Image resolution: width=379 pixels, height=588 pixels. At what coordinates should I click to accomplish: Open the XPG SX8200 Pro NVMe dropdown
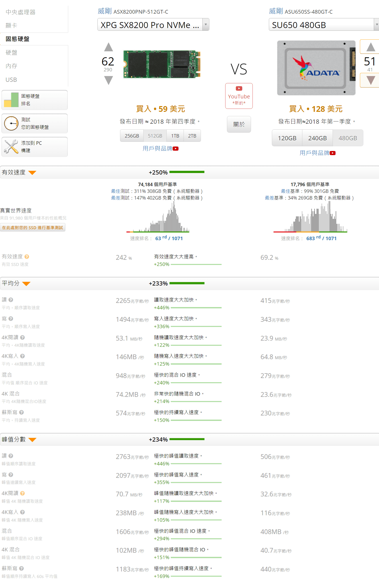[153, 25]
